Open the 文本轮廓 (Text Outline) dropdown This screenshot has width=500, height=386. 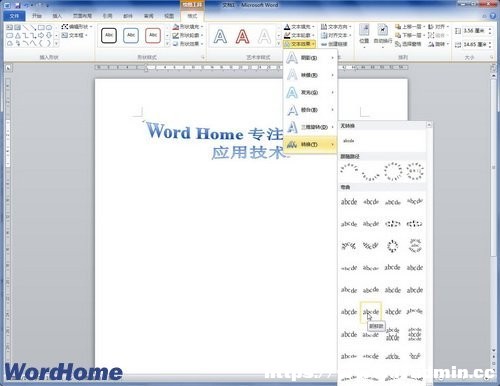pyautogui.click(x=299, y=35)
